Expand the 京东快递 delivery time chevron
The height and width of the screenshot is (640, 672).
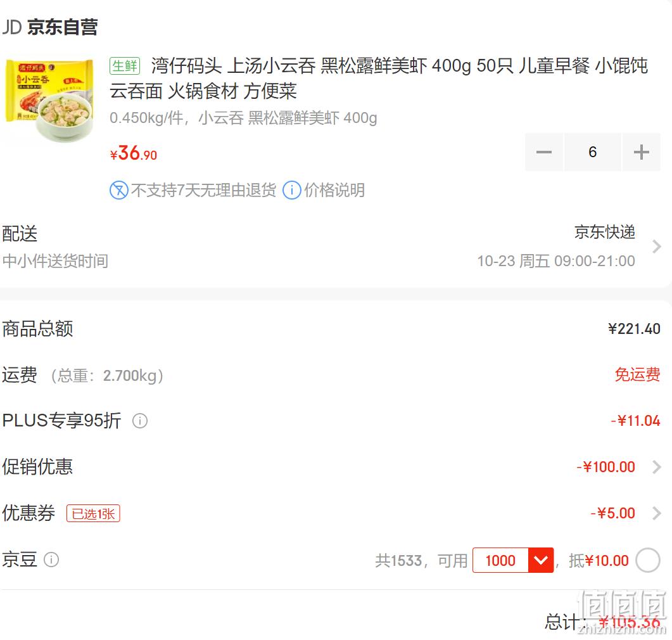(656, 246)
